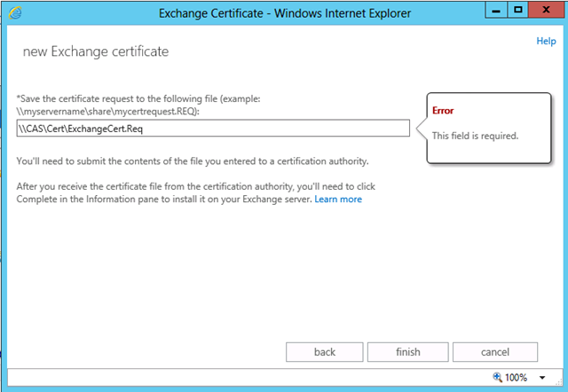Click the finish button
Screen dimensions: 568x392
(408, 352)
